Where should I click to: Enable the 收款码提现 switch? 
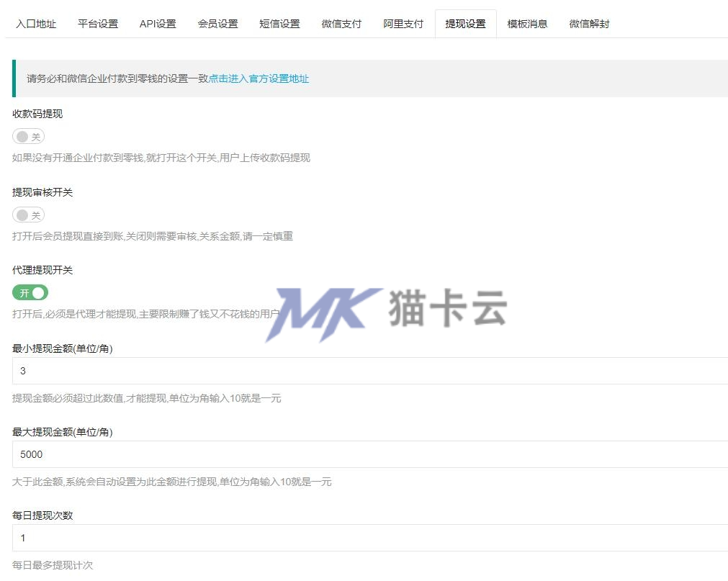coord(28,137)
